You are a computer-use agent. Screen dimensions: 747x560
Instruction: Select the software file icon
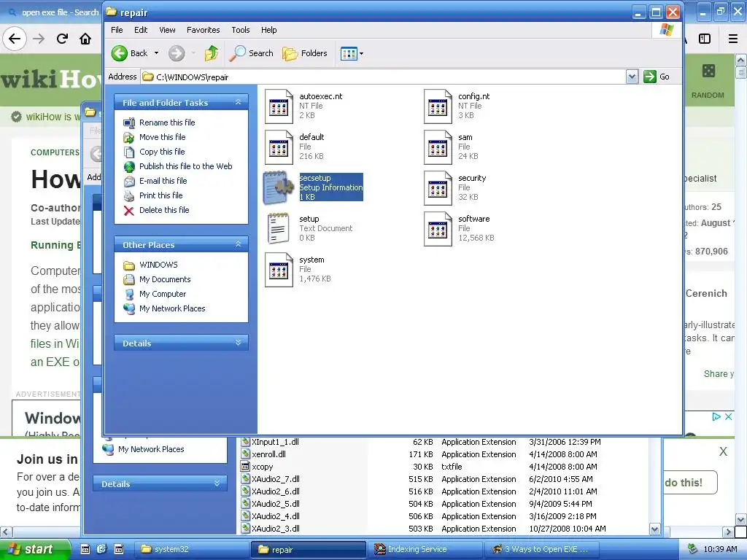[438, 229]
